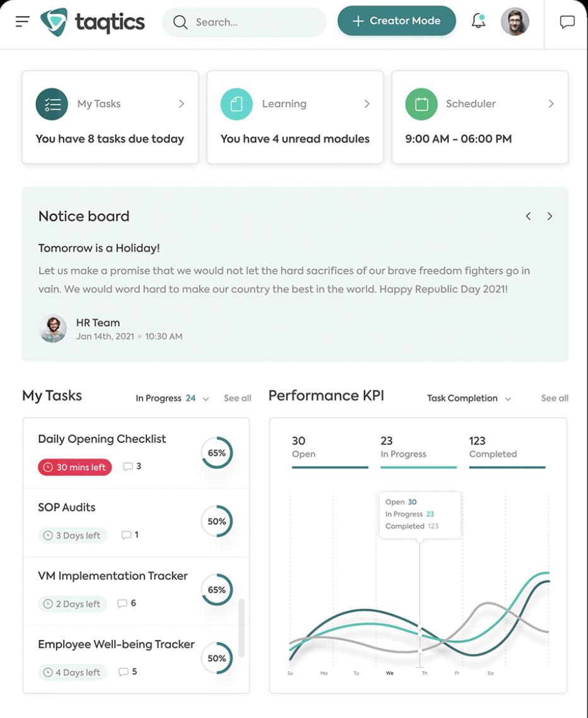Select the Open KPI tab

click(x=330, y=453)
